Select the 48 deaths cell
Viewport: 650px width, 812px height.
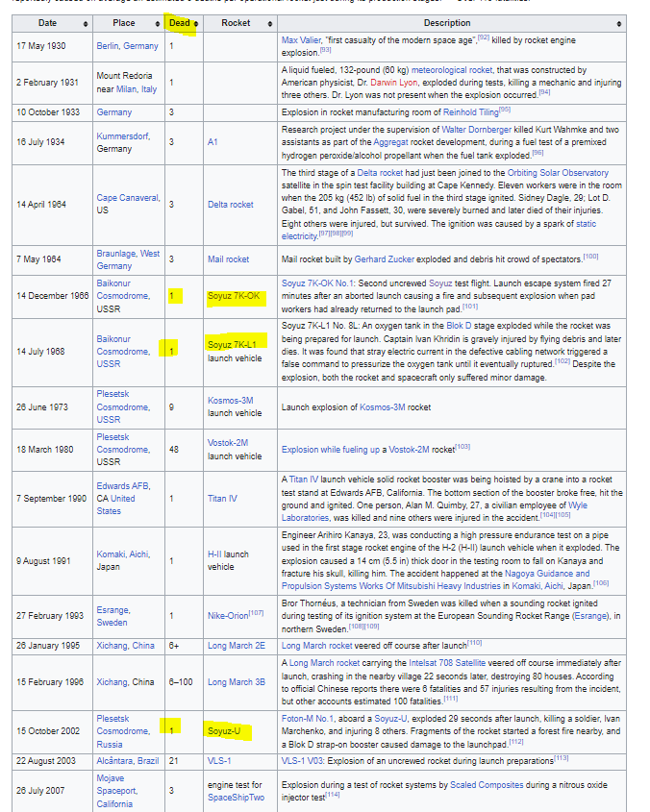click(184, 450)
